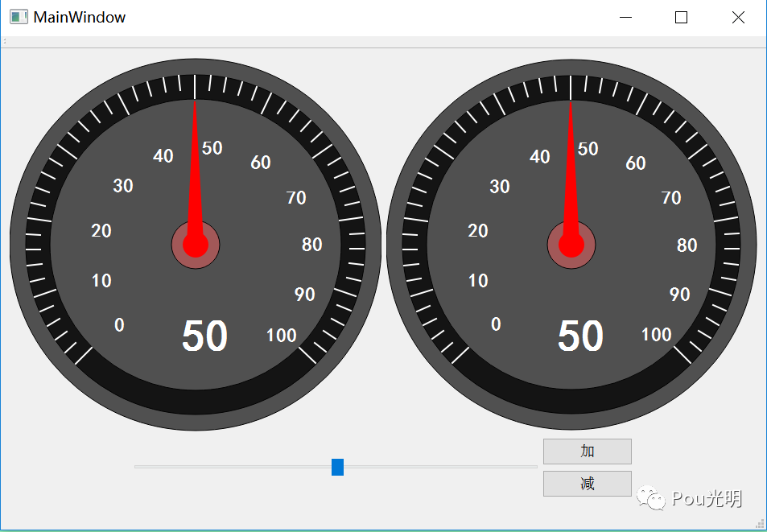Click the 60 scale label on the right gauge

coord(636,163)
